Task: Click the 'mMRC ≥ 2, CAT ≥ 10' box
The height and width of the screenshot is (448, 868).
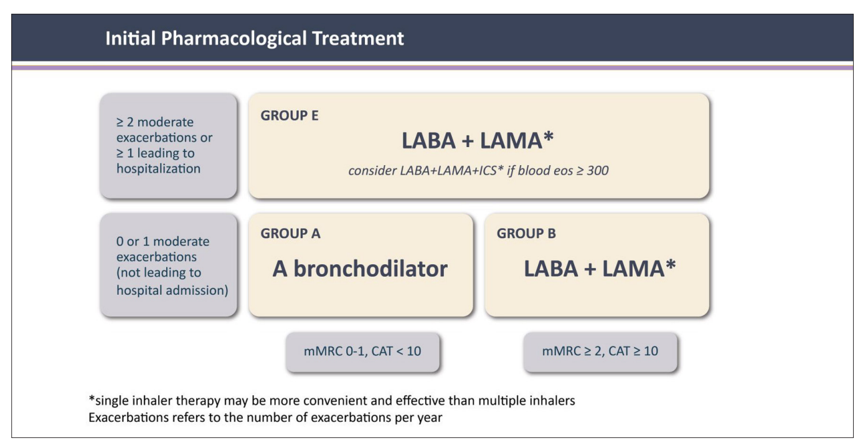Action: (x=600, y=351)
